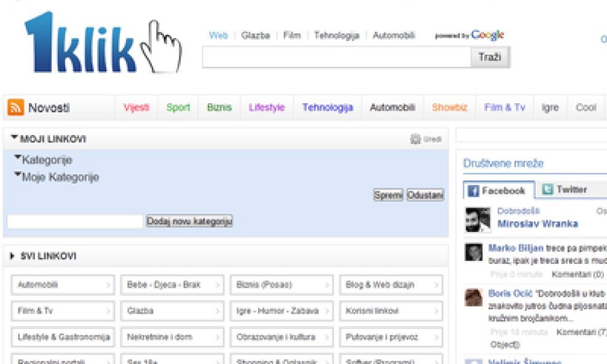Viewport: 607px width, 364px height.
Task: Select the Film search scope
Action: coord(292,35)
